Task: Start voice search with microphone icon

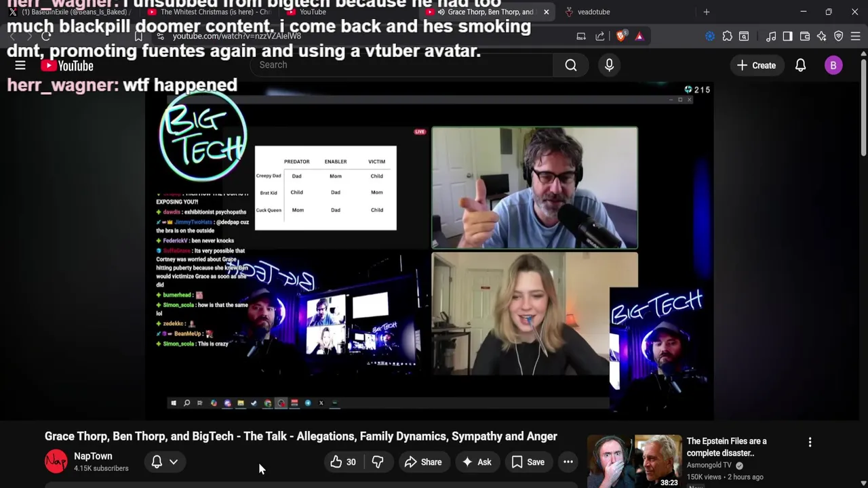Action: click(x=609, y=65)
